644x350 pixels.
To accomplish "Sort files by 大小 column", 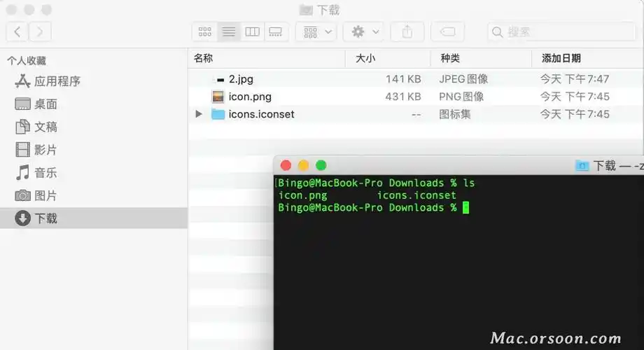I will 365,58.
